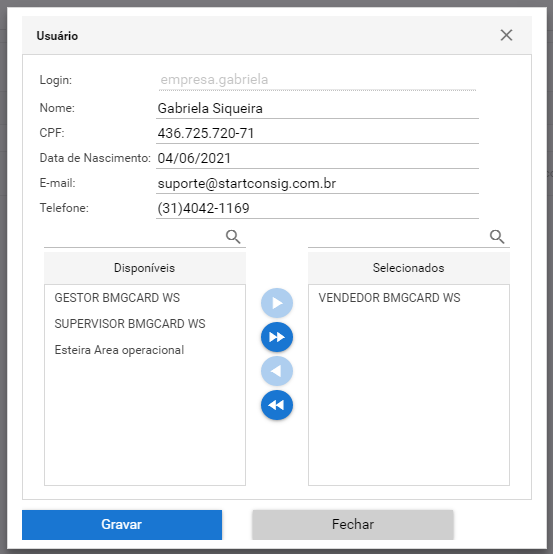
Task: Click the move-selected-left single arrow button
Action: (x=277, y=371)
